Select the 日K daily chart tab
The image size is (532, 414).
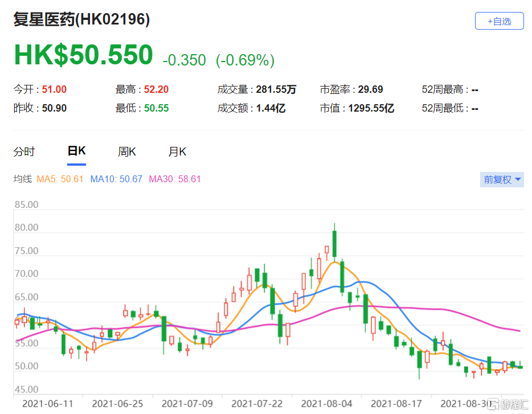[x=76, y=151]
